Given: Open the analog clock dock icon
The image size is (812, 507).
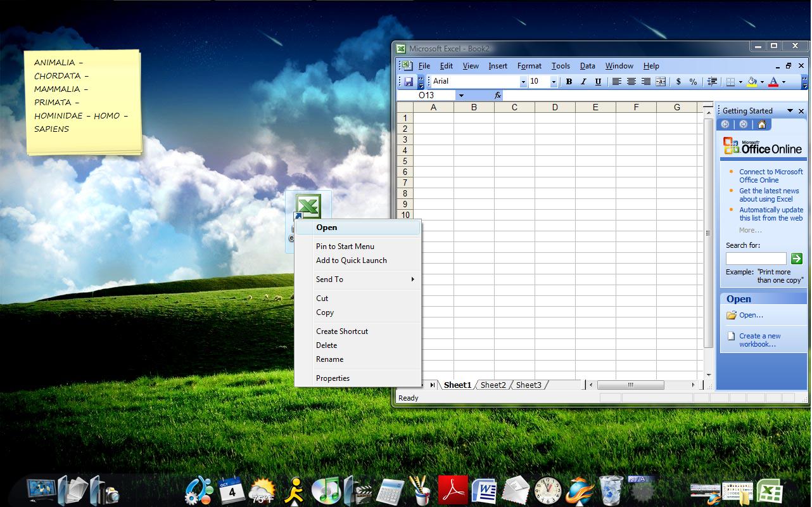Looking at the screenshot, I should [548, 491].
